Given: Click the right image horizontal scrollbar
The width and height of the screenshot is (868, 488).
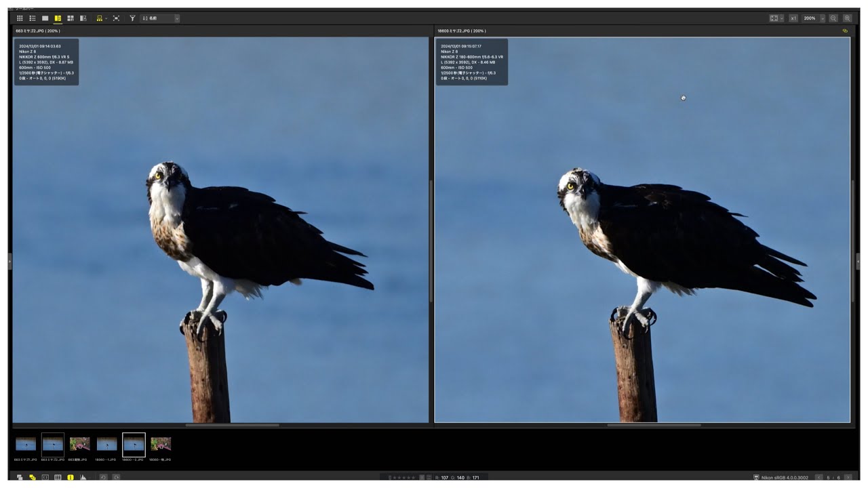Looking at the screenshot, I should [x=654, y=425].
